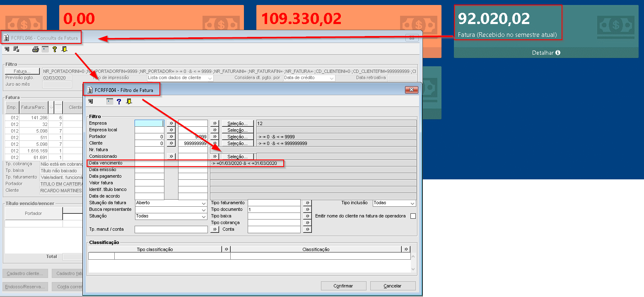The image size is (644, 297).
Task: Click the » lookup button beside Tipo cobrança
Action: click(x=307, y=223)
